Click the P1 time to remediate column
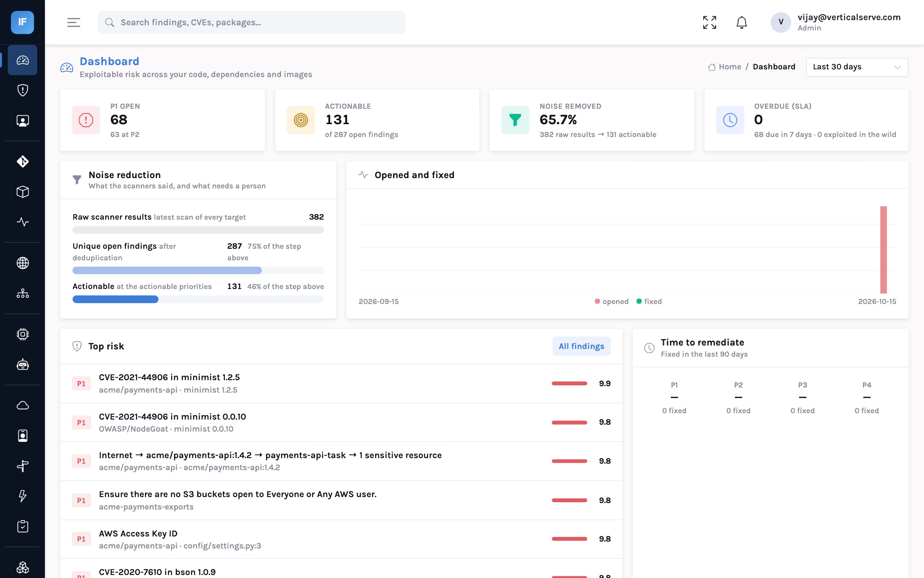 coord(674,398)
